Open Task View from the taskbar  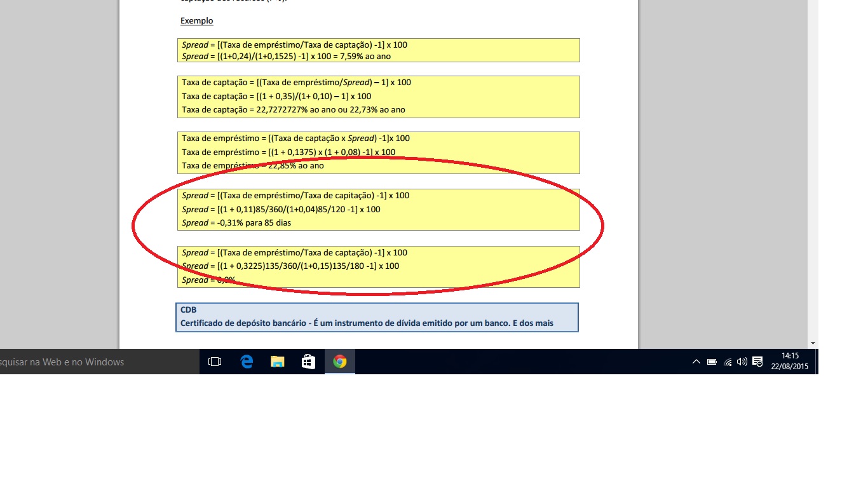[x=215, y=362]
